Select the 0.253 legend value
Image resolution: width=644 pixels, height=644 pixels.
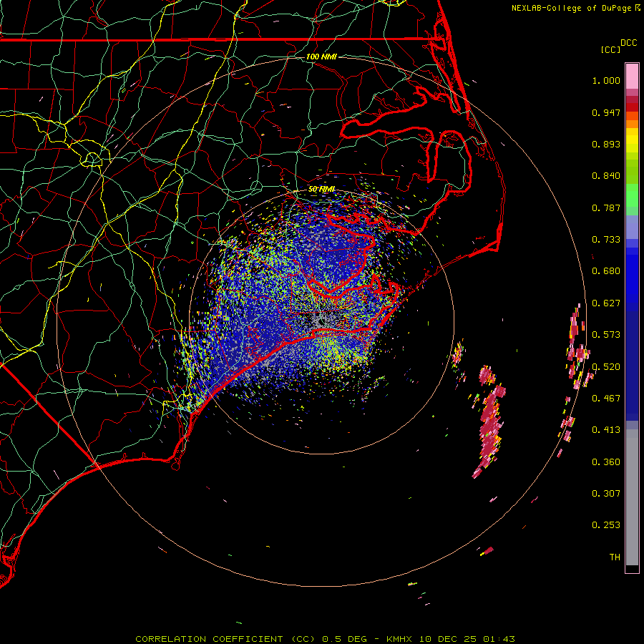coord(606,525)
